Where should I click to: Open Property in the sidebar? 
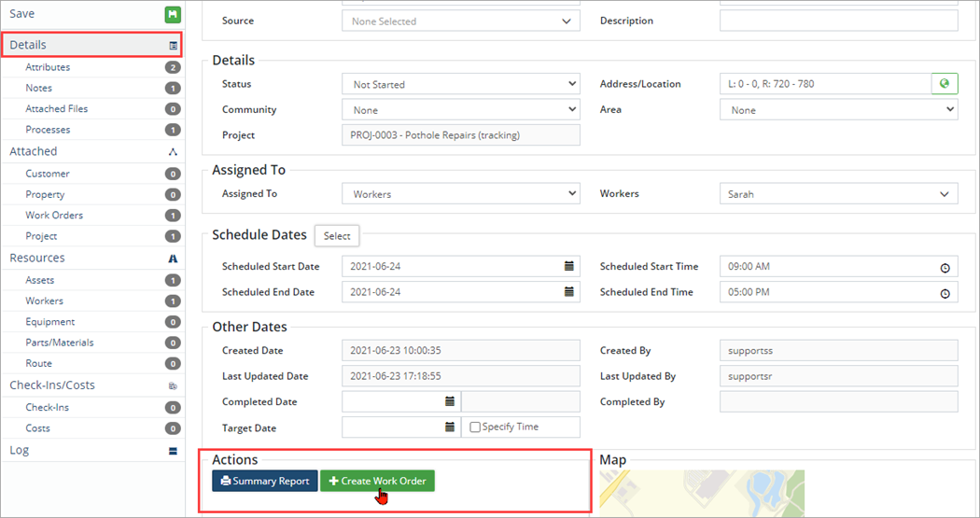tap(45, 194)
